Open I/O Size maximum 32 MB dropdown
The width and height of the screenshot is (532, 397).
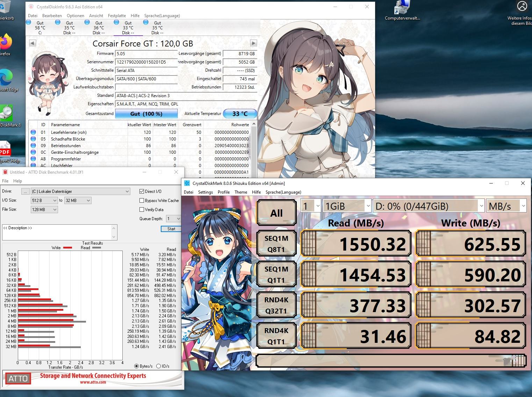(x=78, y=200)
